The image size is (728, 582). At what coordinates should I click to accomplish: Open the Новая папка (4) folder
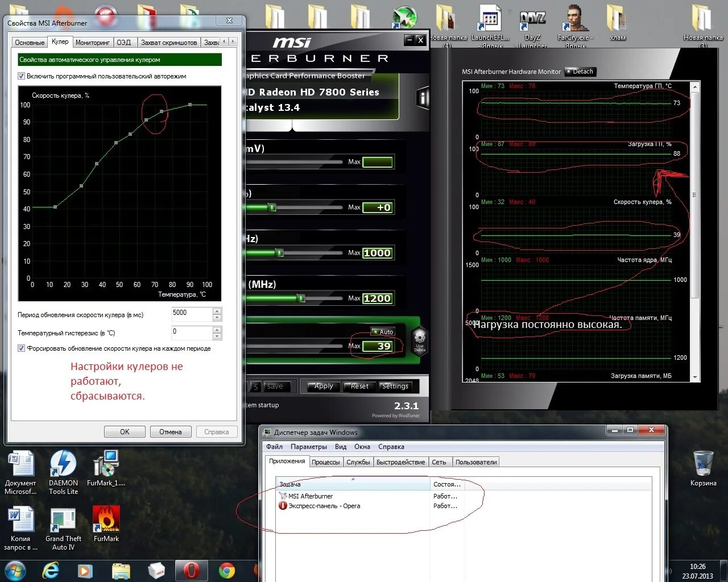(447, 26)
